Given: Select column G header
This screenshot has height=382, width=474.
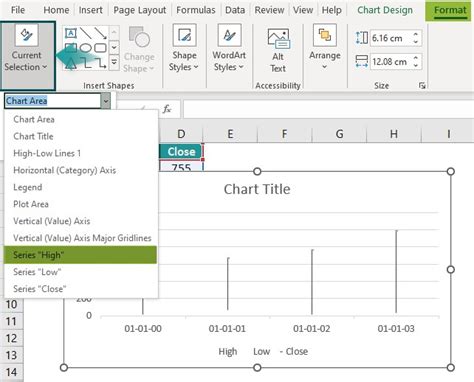Looking at the screenshot, I should [x=339, y=134].
